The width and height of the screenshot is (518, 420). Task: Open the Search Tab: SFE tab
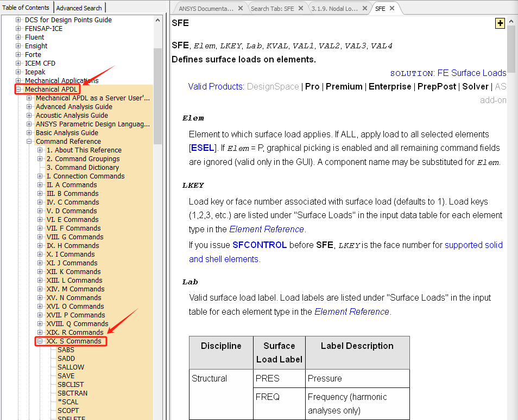[x=272, y=9]
